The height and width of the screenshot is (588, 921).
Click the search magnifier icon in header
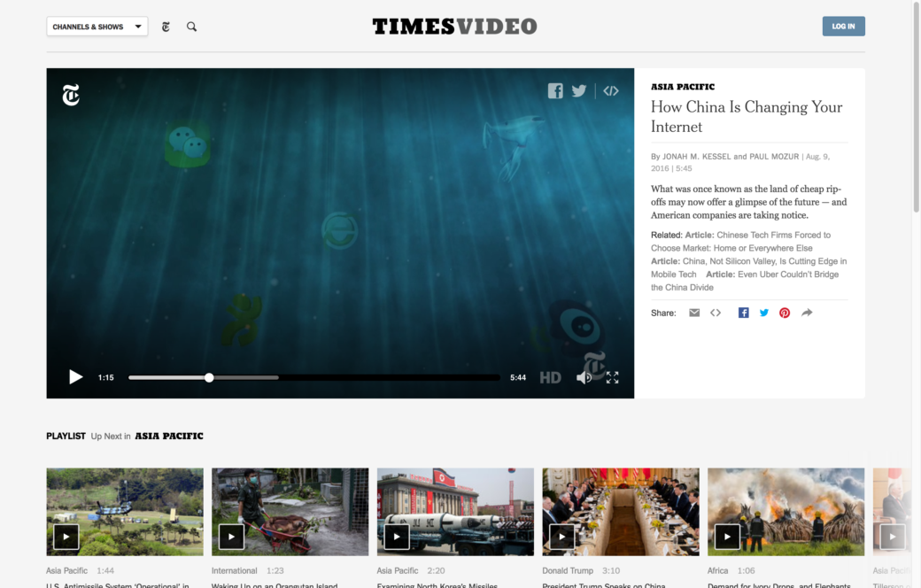pos(191,27)
